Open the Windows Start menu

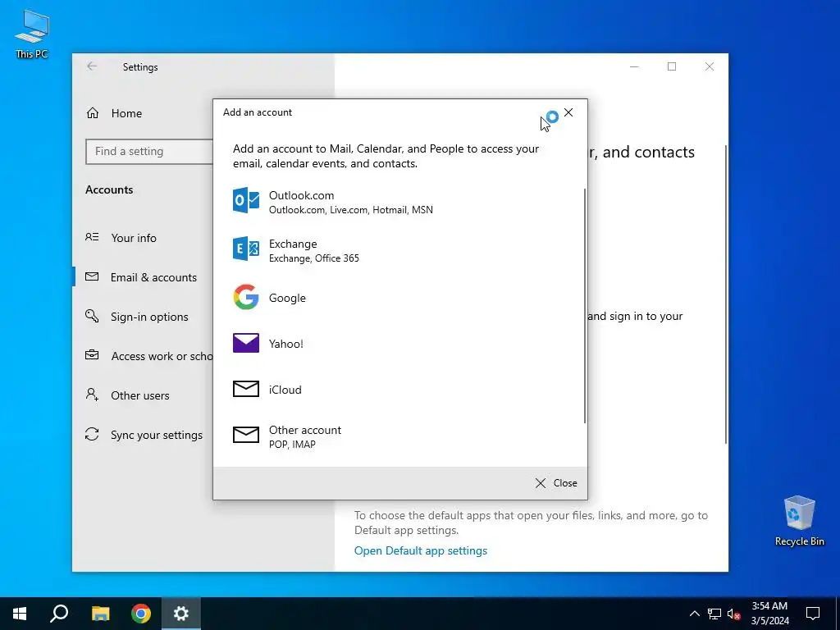20,614
